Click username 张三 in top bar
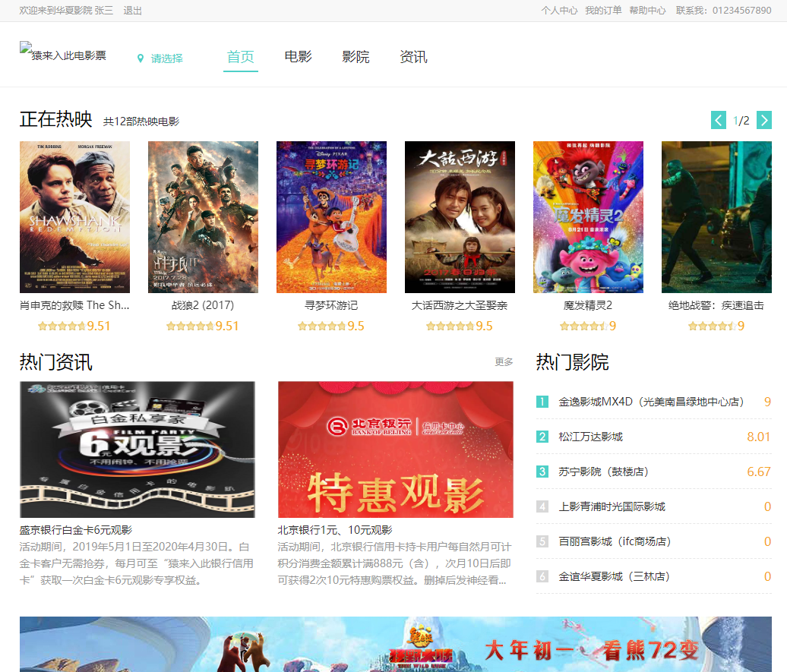 (104, 11)
